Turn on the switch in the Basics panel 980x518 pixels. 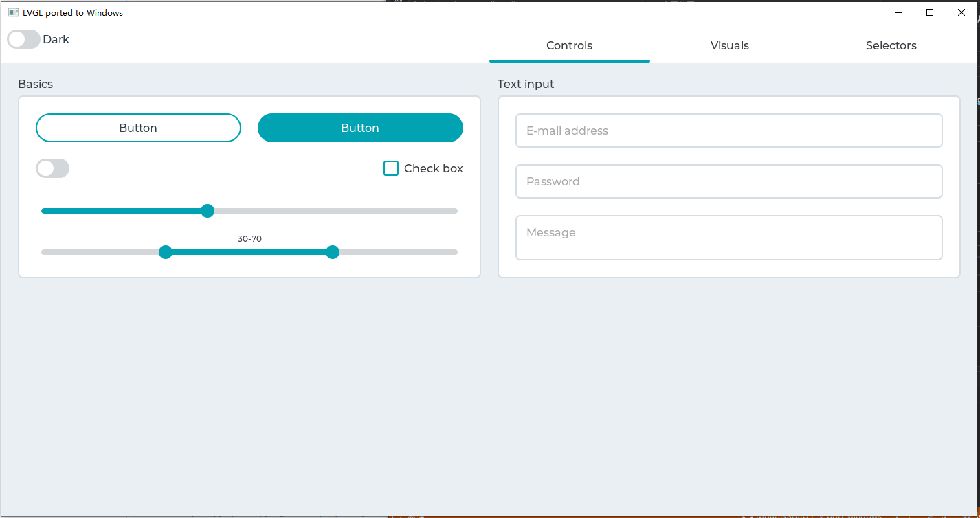tap(52, 168)
